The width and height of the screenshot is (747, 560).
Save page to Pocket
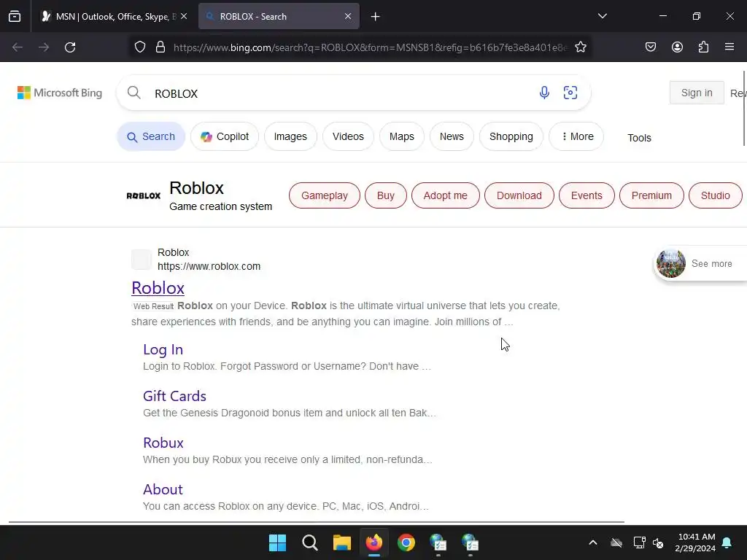[650, 47]
